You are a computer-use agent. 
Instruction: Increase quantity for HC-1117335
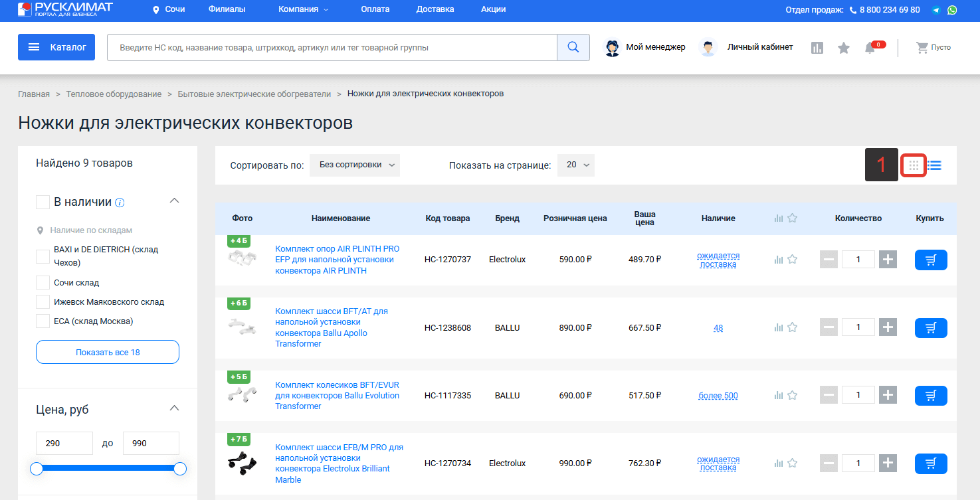coord(888,395)
